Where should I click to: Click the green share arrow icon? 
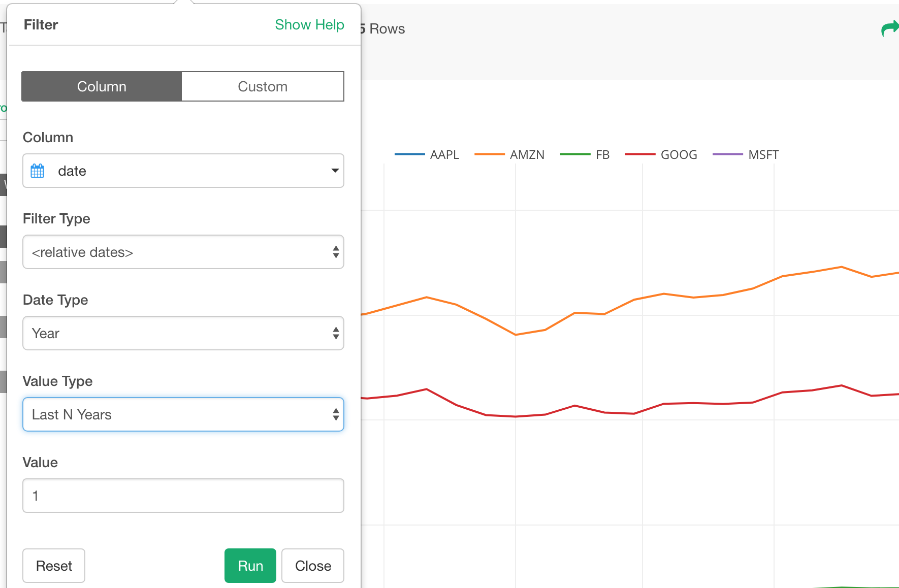pos(889,29)
